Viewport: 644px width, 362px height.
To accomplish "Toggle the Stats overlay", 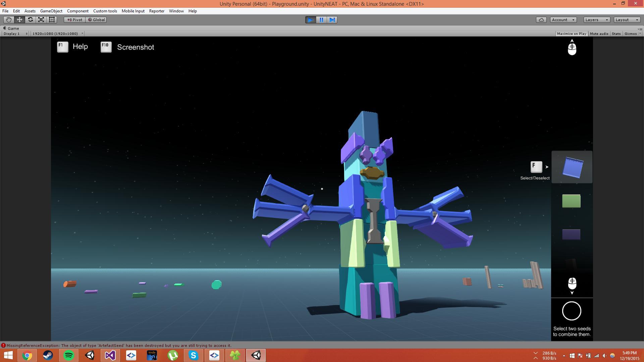I will click(616, 34).
